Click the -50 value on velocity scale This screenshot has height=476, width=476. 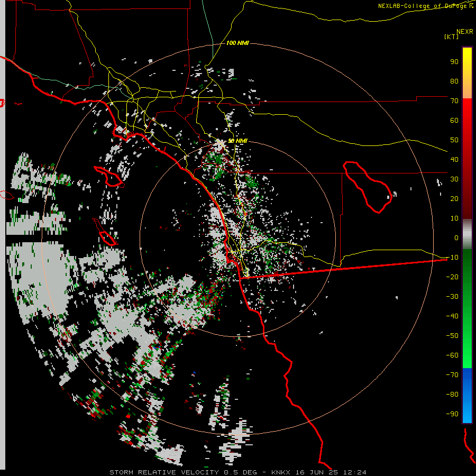pyautogui.click(x=452, y=336)
